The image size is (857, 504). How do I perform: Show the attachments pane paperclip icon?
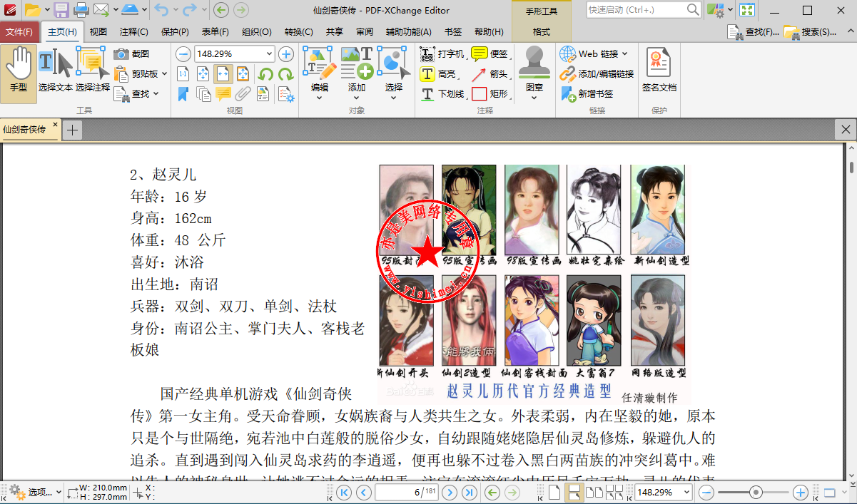[243, 93]
